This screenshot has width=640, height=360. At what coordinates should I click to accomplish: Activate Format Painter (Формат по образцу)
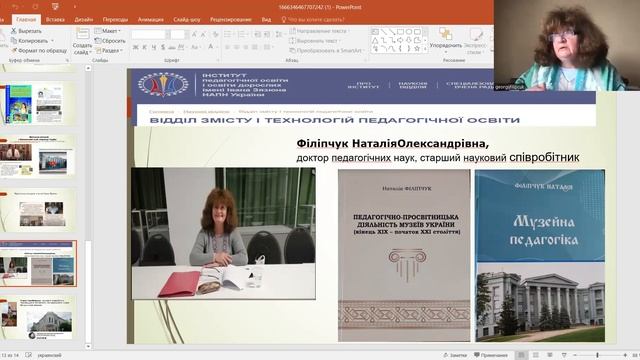point(39,51)
